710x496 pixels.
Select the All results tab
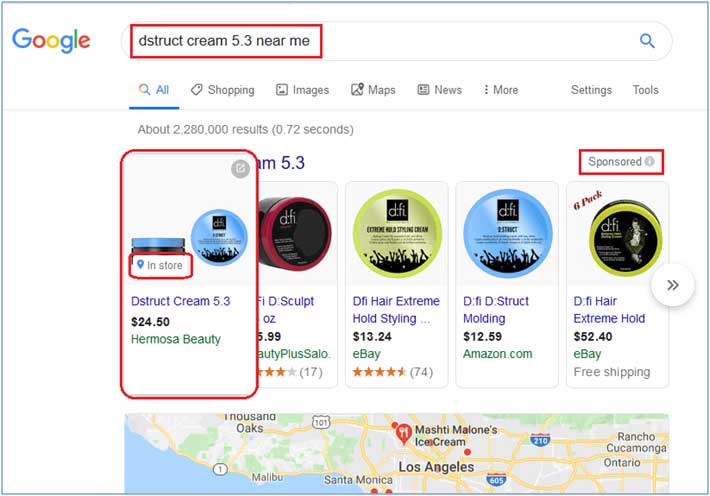click(x=154, y=90)
